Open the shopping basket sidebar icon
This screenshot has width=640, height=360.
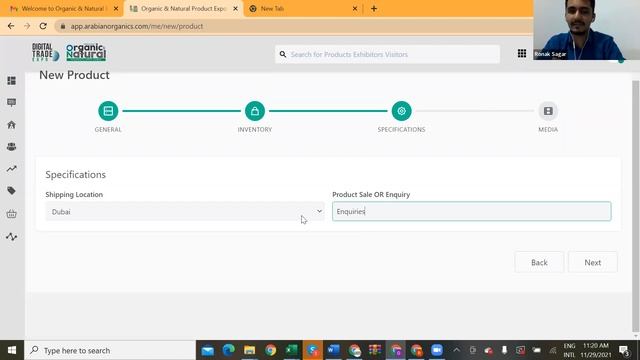tap(11, 213)
